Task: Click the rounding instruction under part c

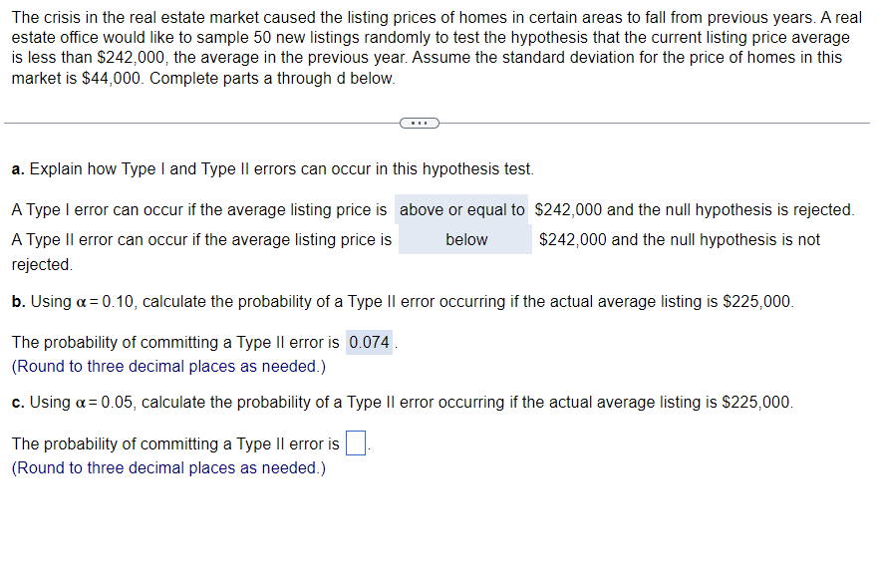Action: point(166,467)
